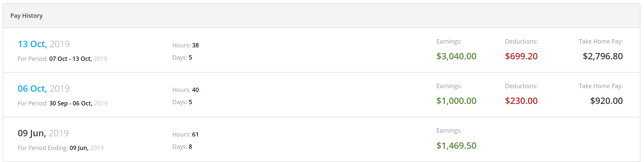Click the $1,469.50 earnings amount
The width and height of the screenshot is (644, 162).
[456, 146]
